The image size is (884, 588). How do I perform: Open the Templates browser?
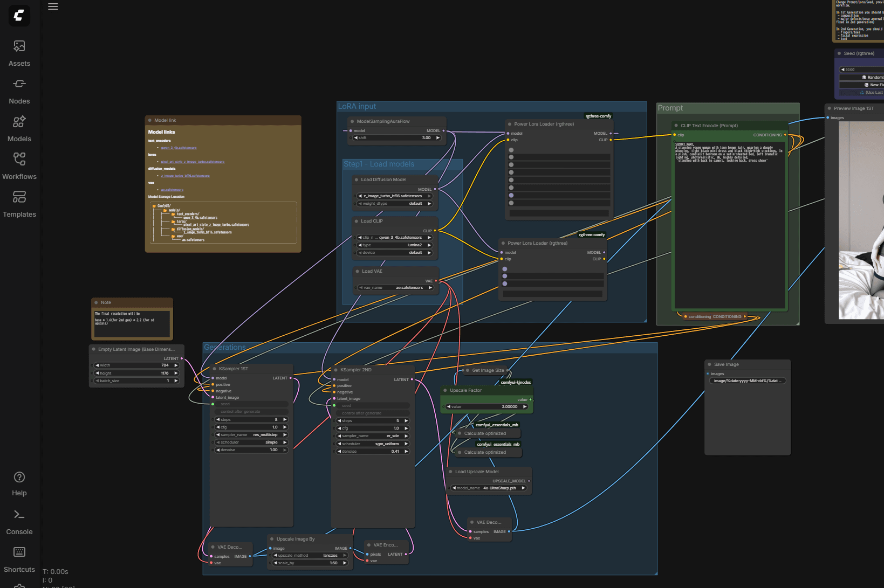point(19,204)
